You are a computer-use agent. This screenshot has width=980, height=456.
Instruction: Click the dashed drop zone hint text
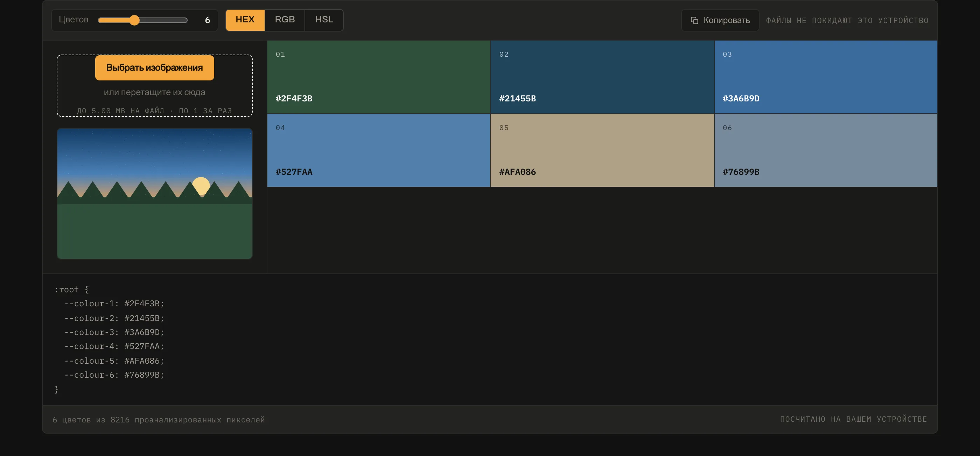pyautogui.click(x=154, y=92)
